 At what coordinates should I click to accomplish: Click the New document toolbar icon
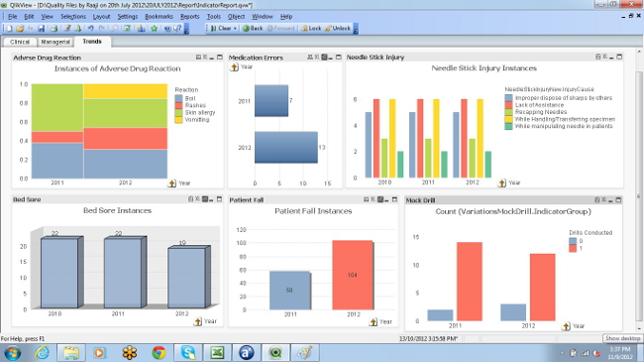9,29
